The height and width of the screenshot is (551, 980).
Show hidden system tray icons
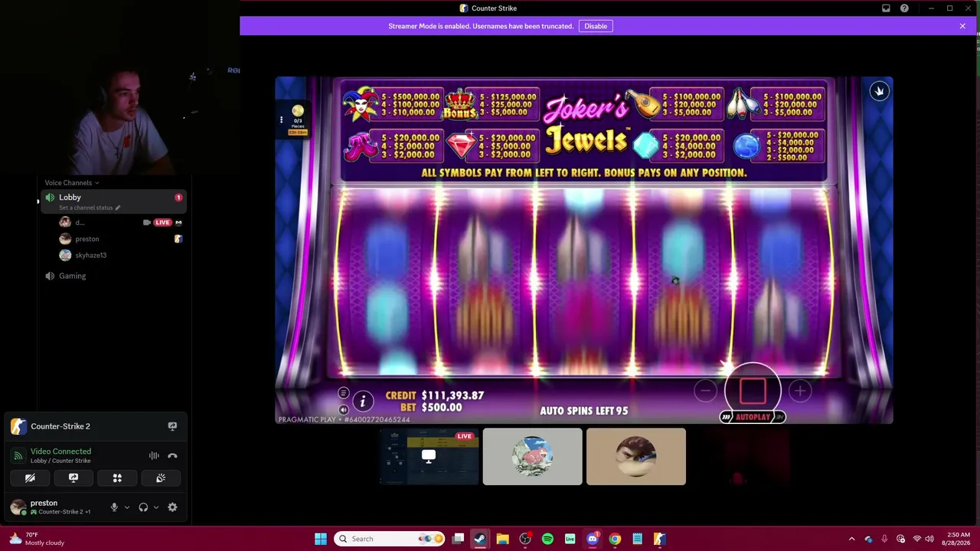(851, 539)
